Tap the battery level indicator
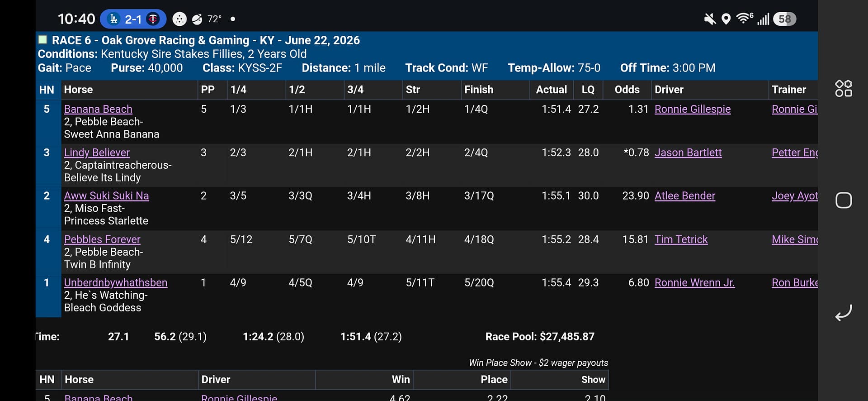 pos(784,19)
